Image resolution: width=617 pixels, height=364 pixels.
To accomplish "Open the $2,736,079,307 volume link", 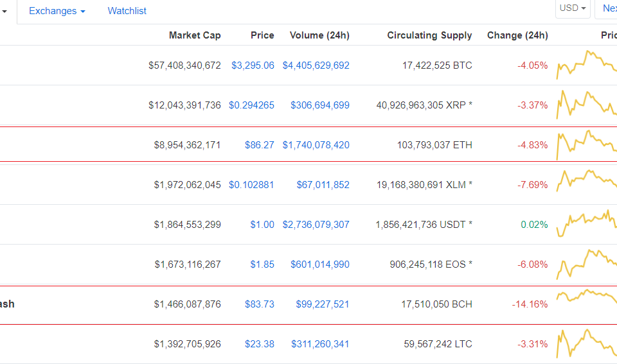I will click(316, 225).
